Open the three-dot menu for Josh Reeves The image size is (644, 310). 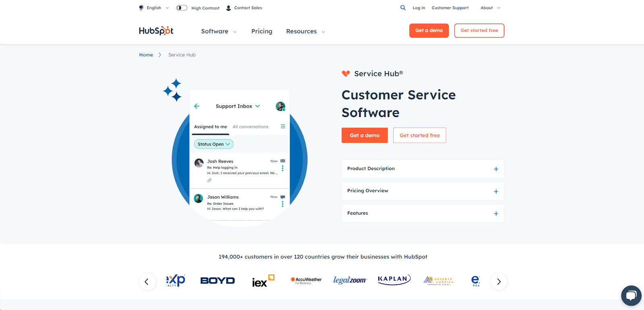pos(283,168)
